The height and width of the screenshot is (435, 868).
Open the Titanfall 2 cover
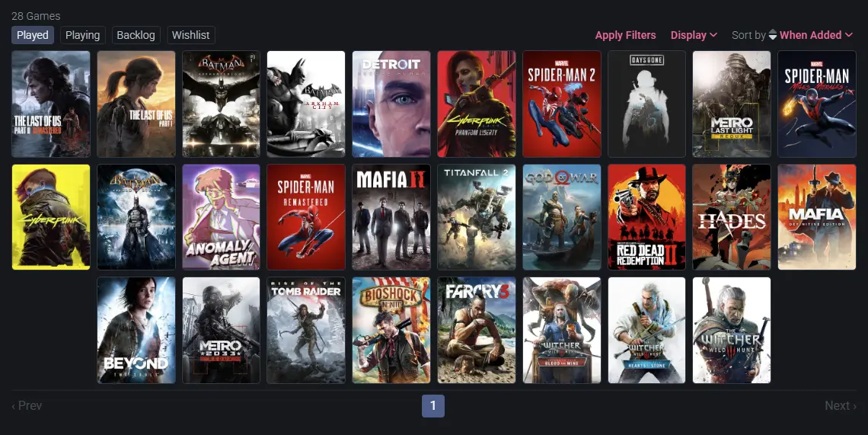(x=477, y=217)
